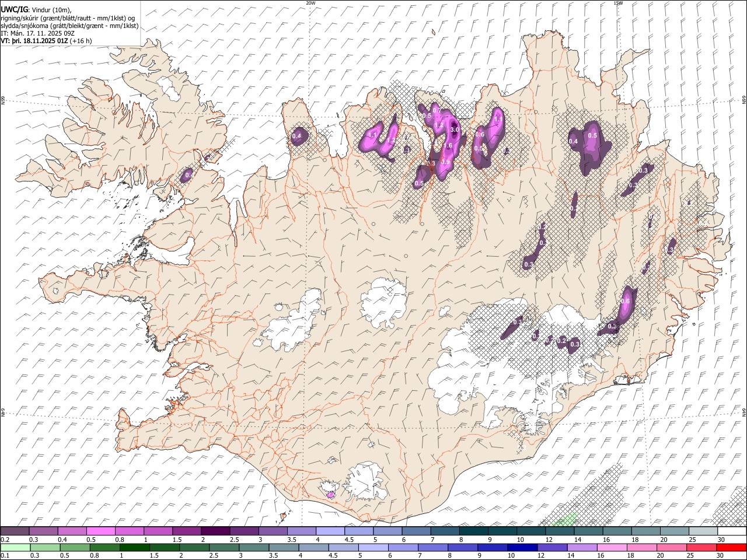Click the 0.2 tick label under snow scale
747x560 pixels.
(x=5, y=540)
